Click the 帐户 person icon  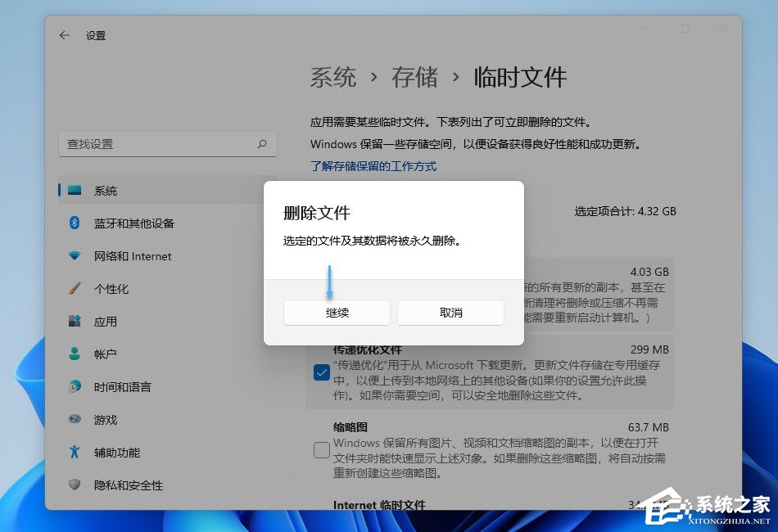[76, 354]
